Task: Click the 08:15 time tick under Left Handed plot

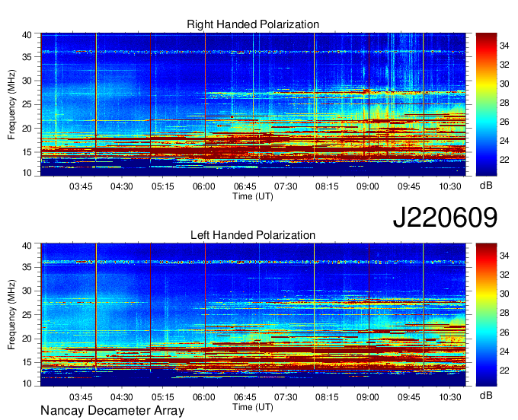Action: click(327, 397)
